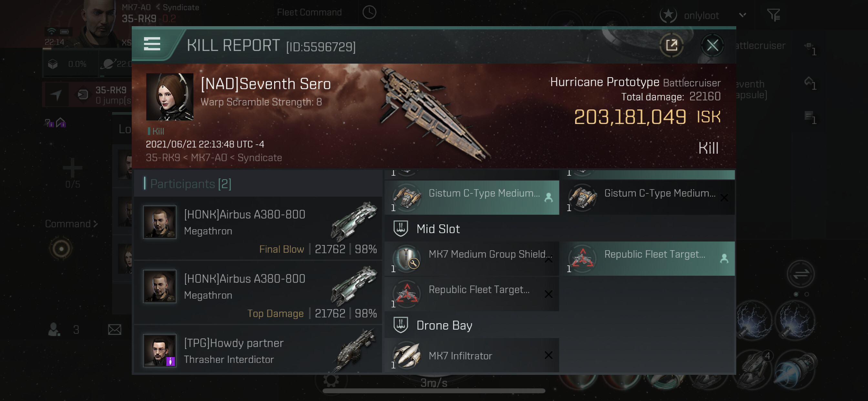Close the Kill Report window
The width and height of the screenshot is (868, 401).
pyautogui.click(x=712, y=45)
